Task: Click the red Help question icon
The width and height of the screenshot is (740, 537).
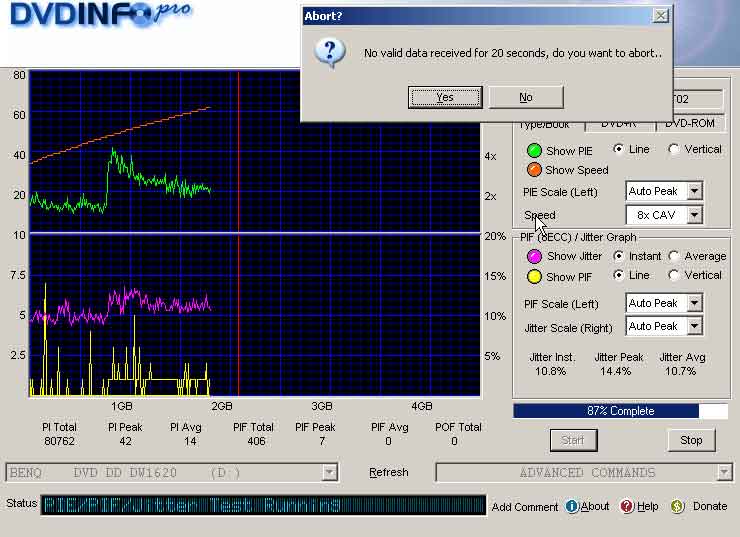Action: (627, 506)
